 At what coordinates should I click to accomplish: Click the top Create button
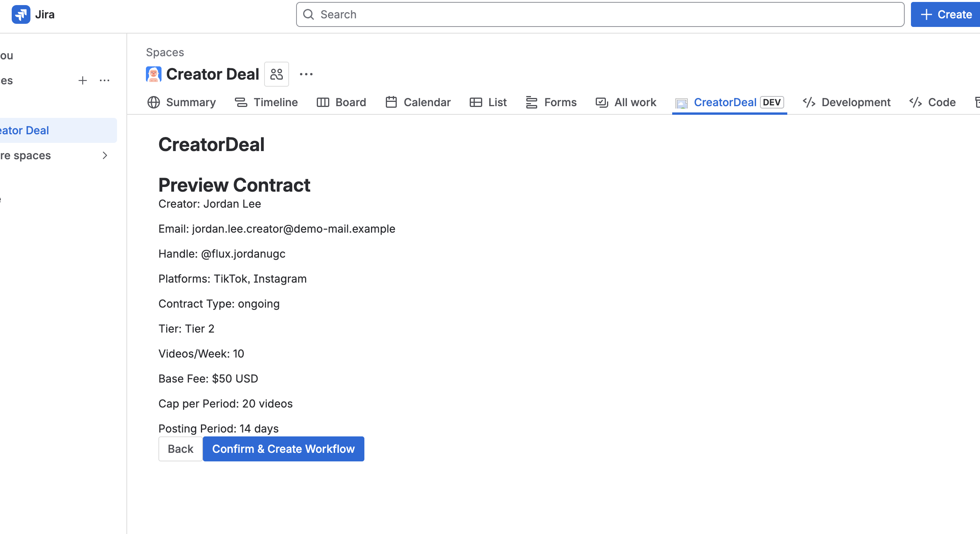coord(946,14)
